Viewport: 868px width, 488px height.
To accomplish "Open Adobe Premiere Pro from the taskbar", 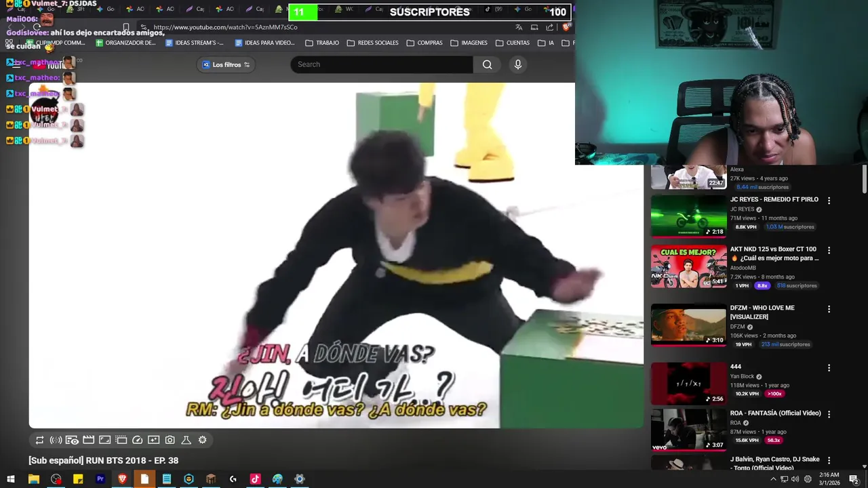I will pos(100,479).
